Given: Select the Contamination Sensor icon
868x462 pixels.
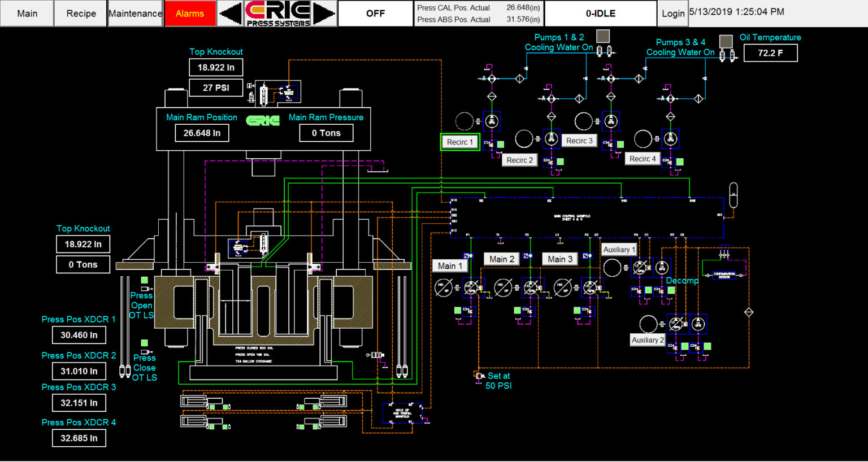Looking at the screenshot, I should tap(724, 276).
